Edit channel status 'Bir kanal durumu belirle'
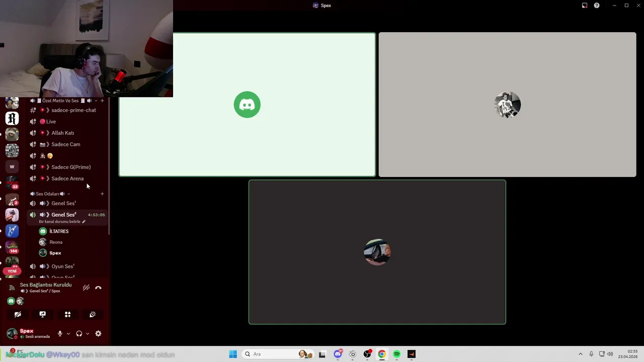 click(x=62, y=222)
